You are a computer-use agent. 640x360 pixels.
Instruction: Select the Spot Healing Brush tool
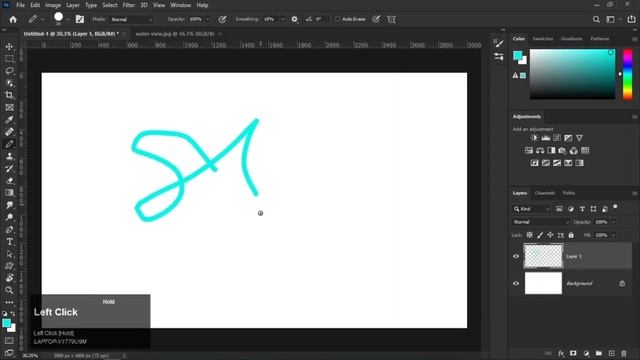coord(9,132)
